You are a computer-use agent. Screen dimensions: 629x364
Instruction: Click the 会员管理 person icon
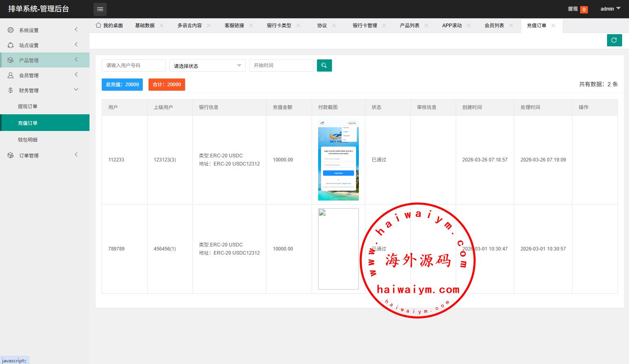[11, 75]
